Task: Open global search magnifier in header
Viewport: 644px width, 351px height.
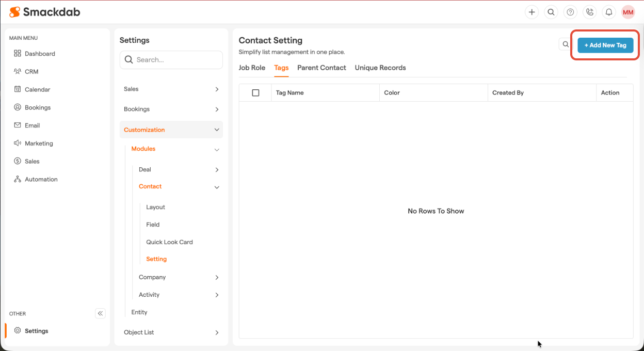Action: 551,12
